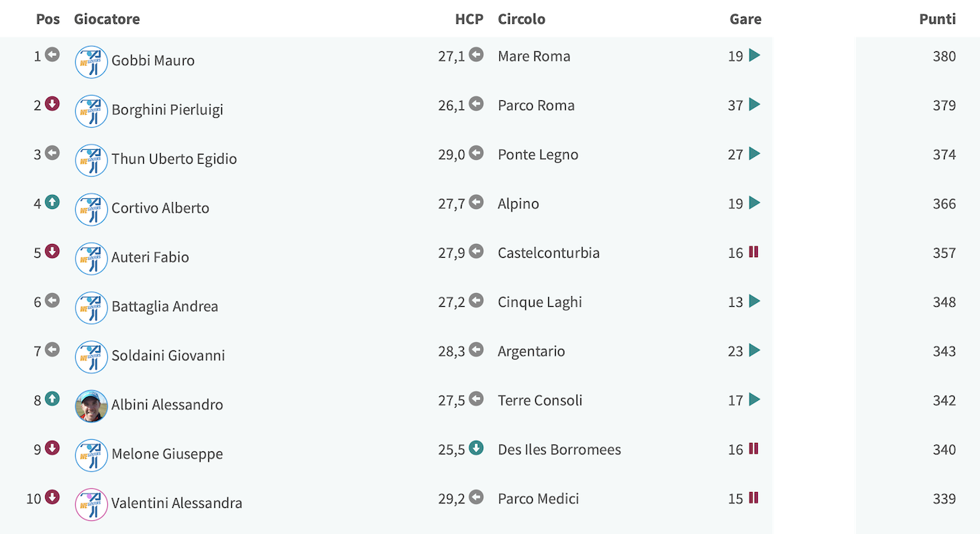Viewport: 980px width, 534px height.
Task: Click teal HCP down arrow for Melone Giuseppe
Action: coord(476,448)
